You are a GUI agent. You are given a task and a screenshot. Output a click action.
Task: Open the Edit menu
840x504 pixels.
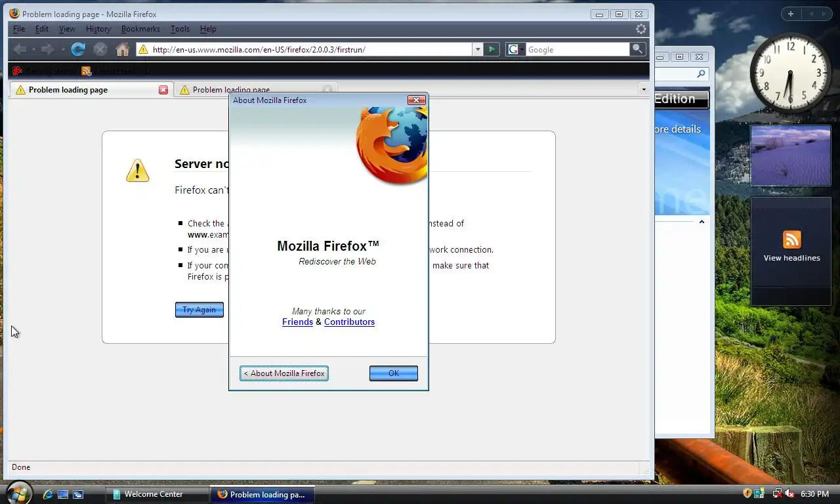pyautogui.click(x=42, y=29)
